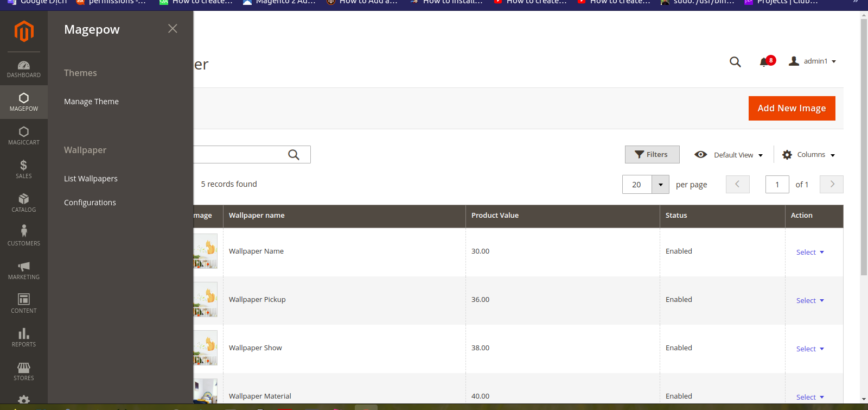Screen dimensions: 868x410
Task: Open the Columns dropdown
Action: 808,155
